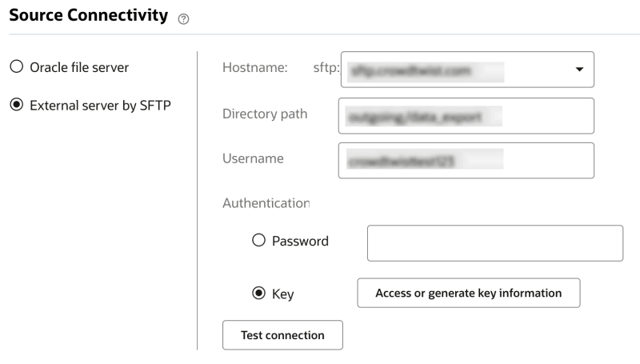Expand the hostname dropdown arrow
This screenshot has width=640, height=364.
(579, 70)
